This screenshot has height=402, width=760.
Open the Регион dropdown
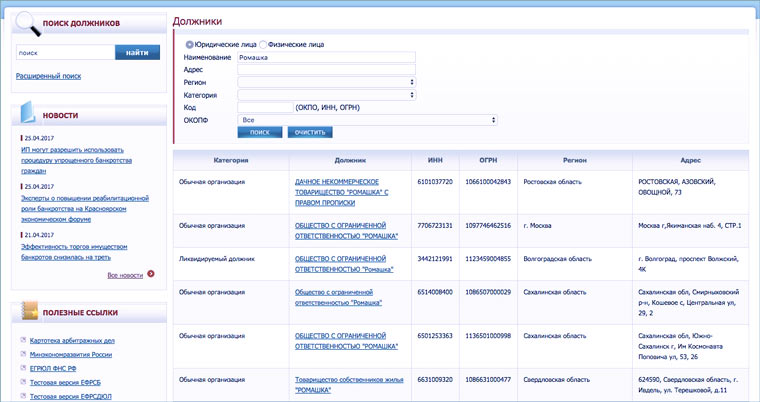(x=326, y=82)
